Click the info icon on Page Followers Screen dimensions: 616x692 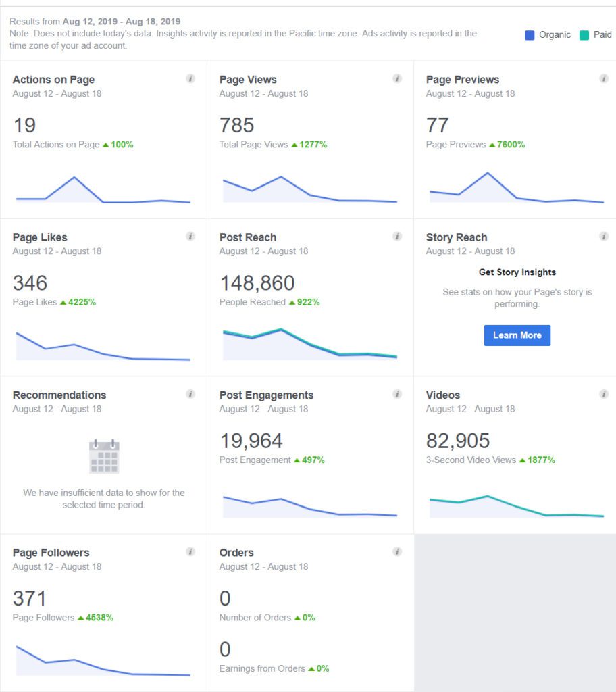pyautogui.click(x=190, y=551)
